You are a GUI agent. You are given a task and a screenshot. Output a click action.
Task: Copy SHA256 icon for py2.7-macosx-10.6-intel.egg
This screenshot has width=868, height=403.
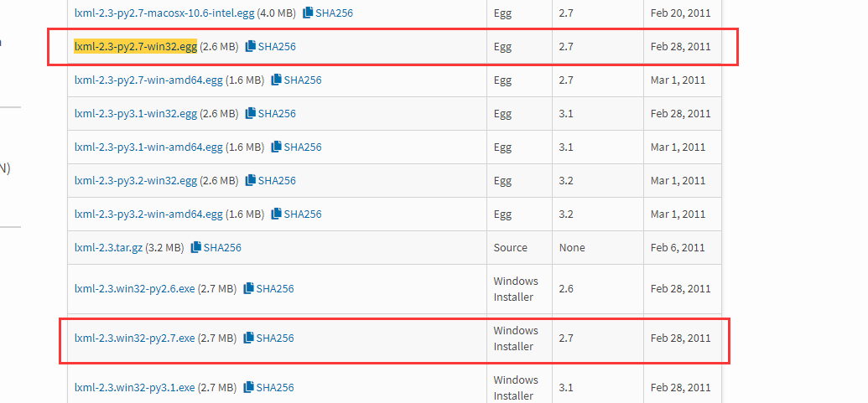click(308, 13)
